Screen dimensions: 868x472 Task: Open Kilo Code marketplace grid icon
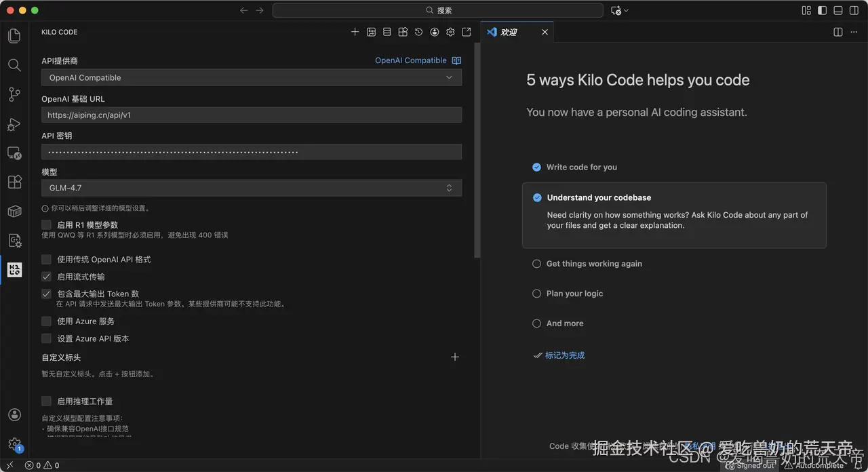(x=403, y=32)
